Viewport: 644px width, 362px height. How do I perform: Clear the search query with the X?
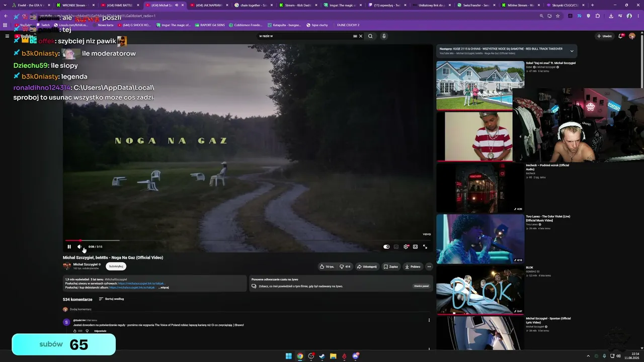(x=361, y=36)
